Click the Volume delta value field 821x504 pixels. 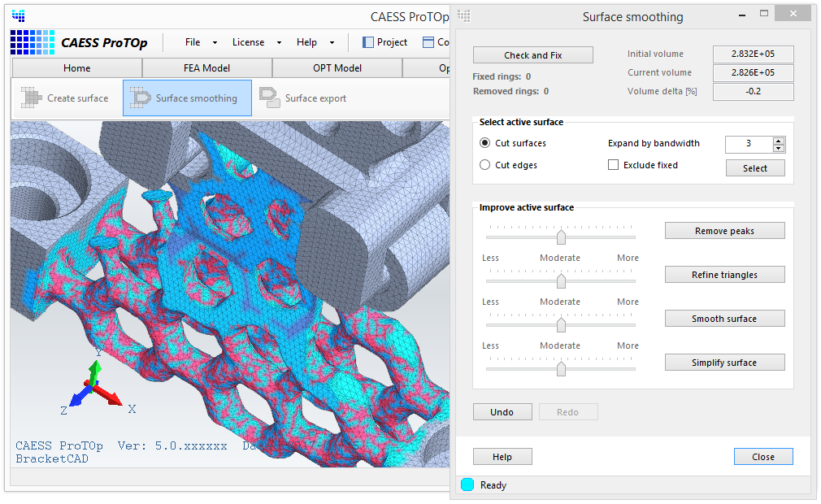(753, 92)
